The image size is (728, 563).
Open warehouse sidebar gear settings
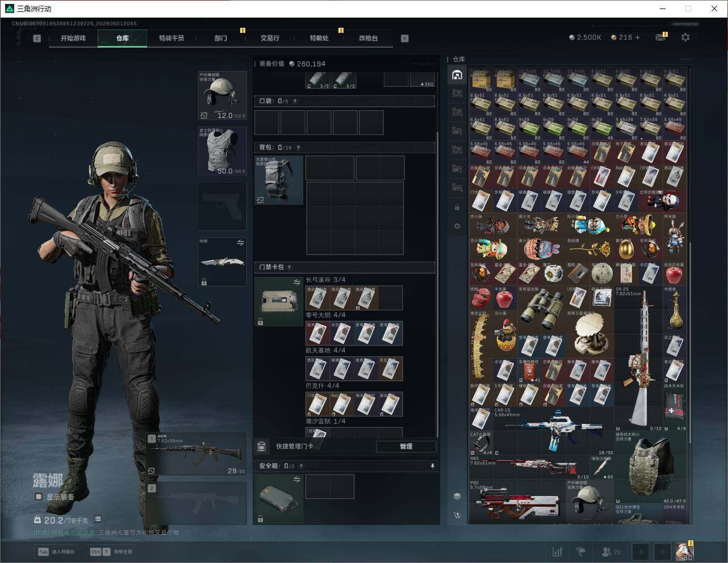click(457, 226)
